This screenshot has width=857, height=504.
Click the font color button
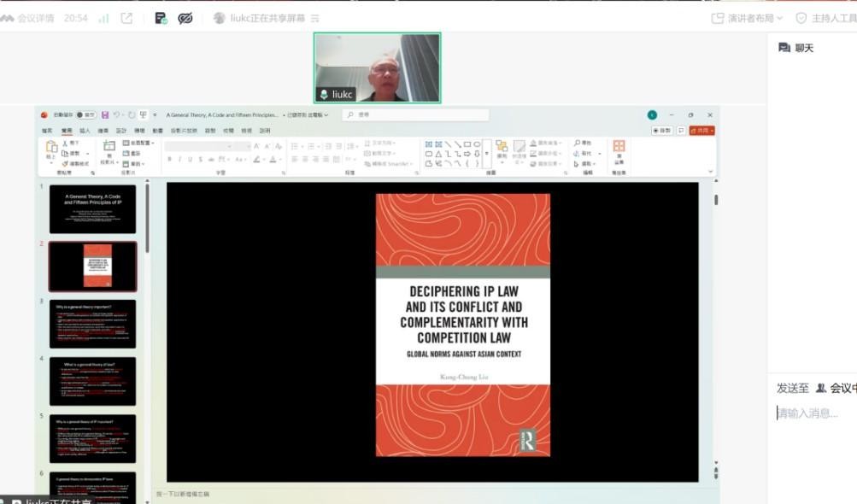[x=273, y=159]
